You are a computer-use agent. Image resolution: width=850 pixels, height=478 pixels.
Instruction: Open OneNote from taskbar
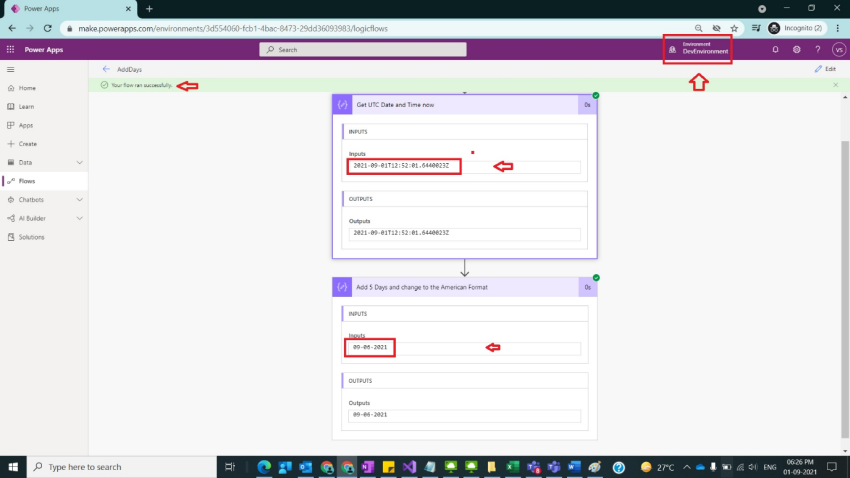tap(368, 467)
